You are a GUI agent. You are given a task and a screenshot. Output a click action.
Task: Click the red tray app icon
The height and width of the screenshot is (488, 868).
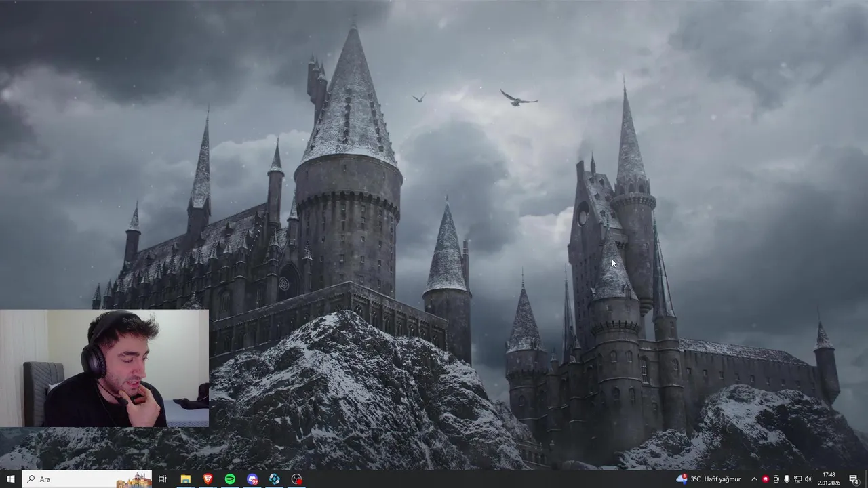point(766,479)
